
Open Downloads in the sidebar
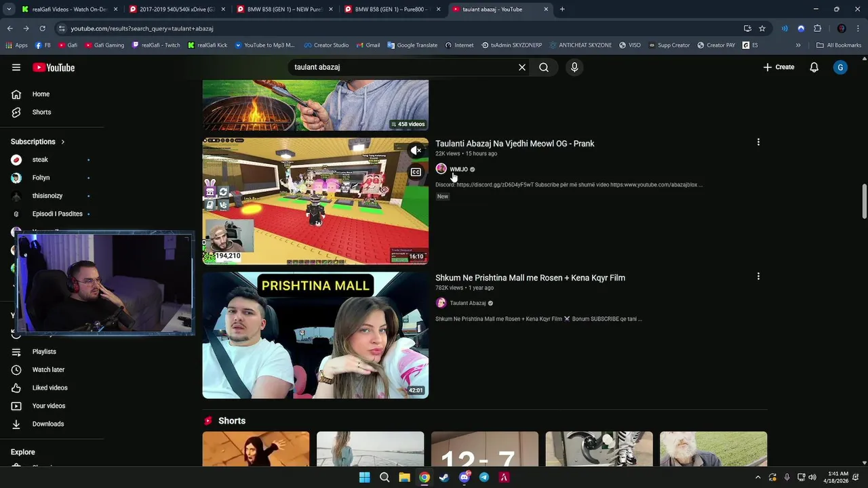[48, 424]
